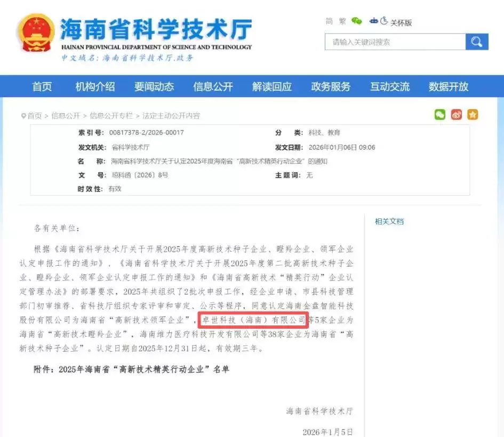Click the accessibility wheelchair icon

coord(384,21)
